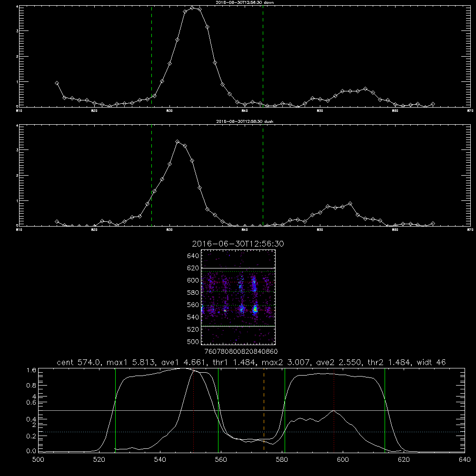Click the orange dashed center line at 574
476x476 pixels.
pos(264,410)
